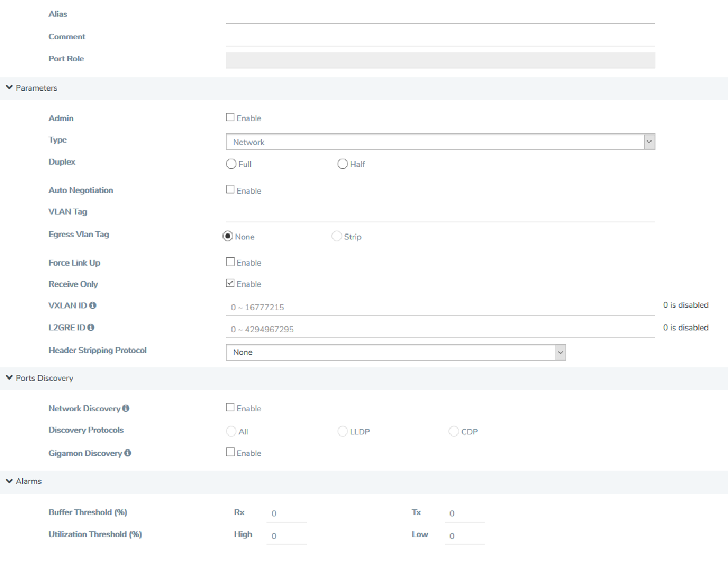Choose None for Egress Vlan Tag
Viewport: 728px width, 561px height.
point(227,237)
